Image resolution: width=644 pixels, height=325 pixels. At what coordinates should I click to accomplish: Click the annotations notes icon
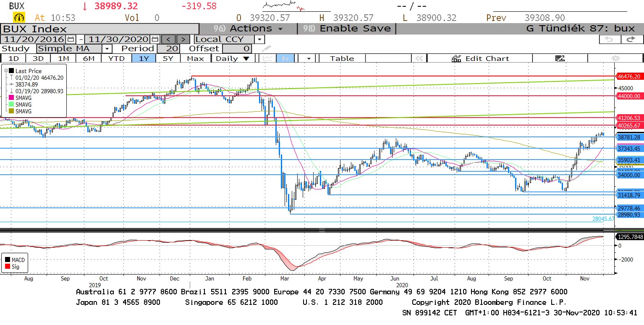pos(560,58)
